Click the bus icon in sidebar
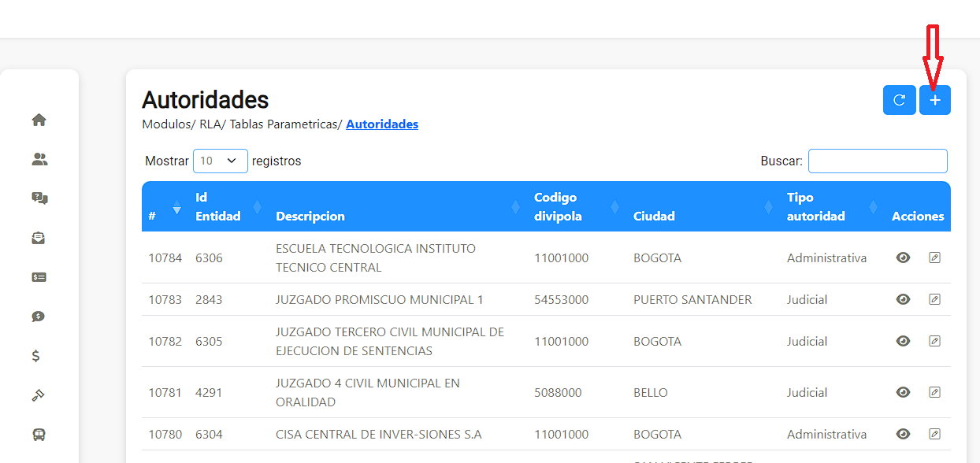The image size is (980, 463). [39, 434]
